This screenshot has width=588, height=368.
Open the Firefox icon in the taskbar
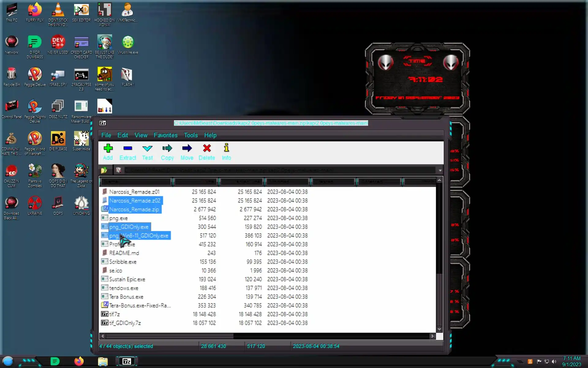79,361
